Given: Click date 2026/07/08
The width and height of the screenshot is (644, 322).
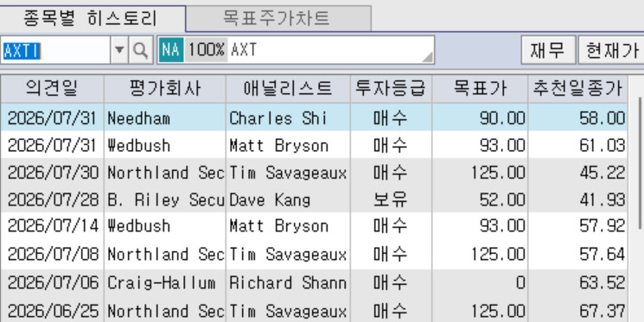Looking at the screenshot, I should pos(53,255).
